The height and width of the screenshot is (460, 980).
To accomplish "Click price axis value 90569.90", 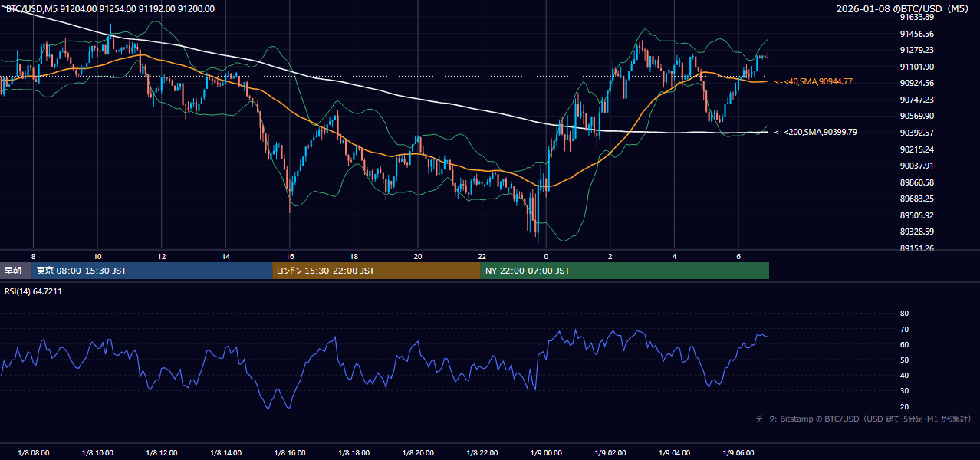I will [x=917, y=116].
